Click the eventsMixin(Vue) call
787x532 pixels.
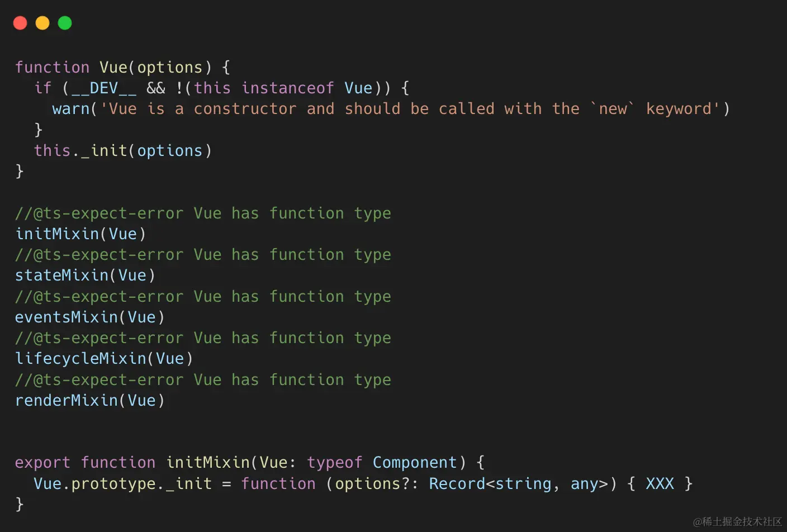pos(89,317)
